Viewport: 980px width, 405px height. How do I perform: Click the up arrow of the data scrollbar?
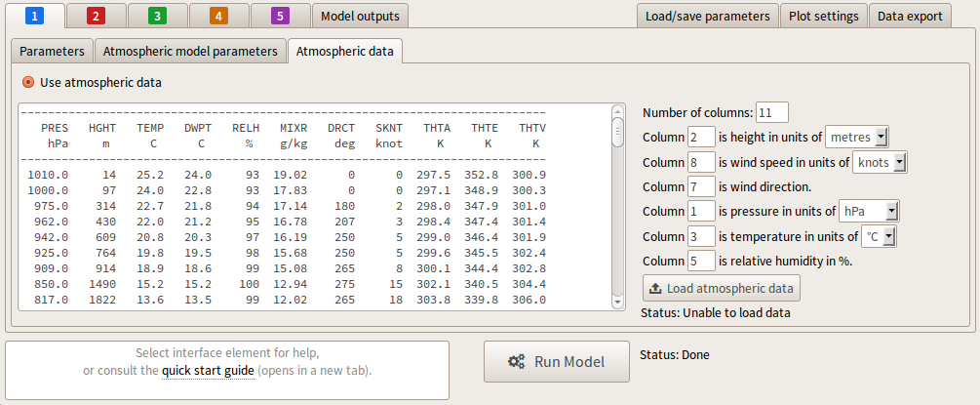[617, 110]
